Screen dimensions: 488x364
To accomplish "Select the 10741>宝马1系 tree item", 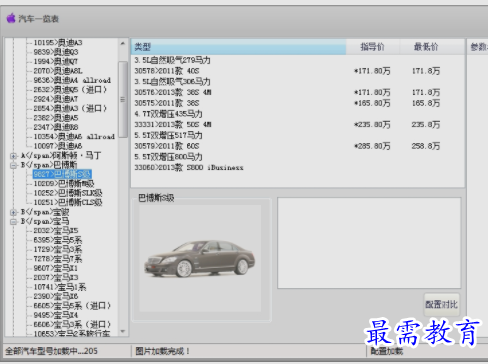I will [x=60, y=287].
